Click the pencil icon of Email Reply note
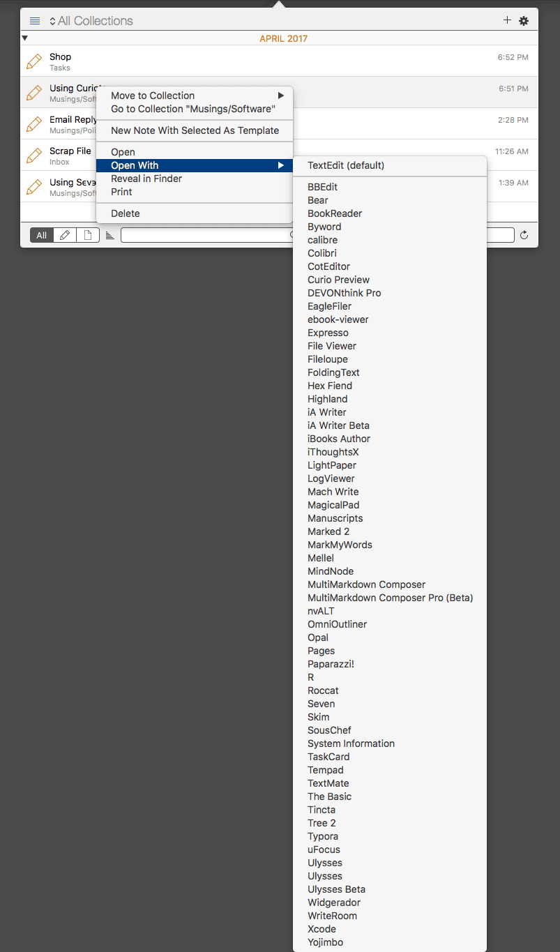The height and width of the screenshot is (952, 560). pos(33,124)
